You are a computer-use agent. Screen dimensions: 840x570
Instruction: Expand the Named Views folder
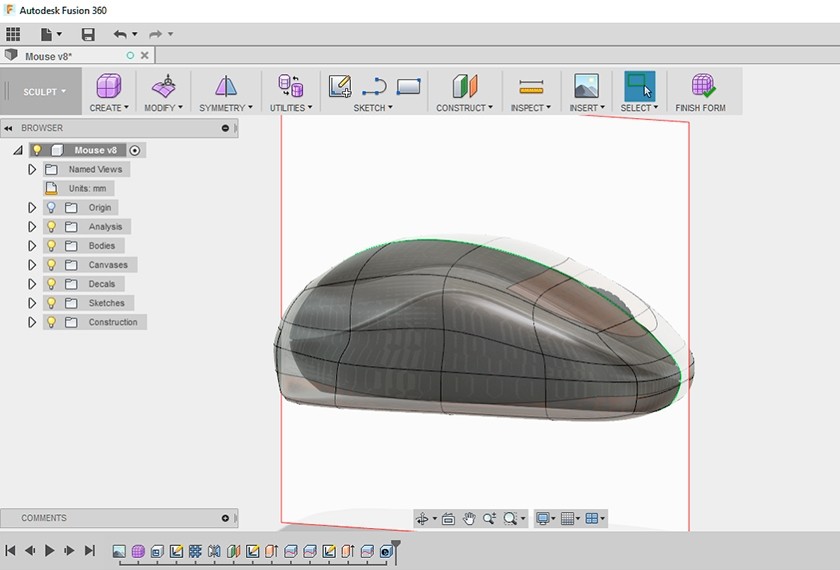tap(32, 170)
